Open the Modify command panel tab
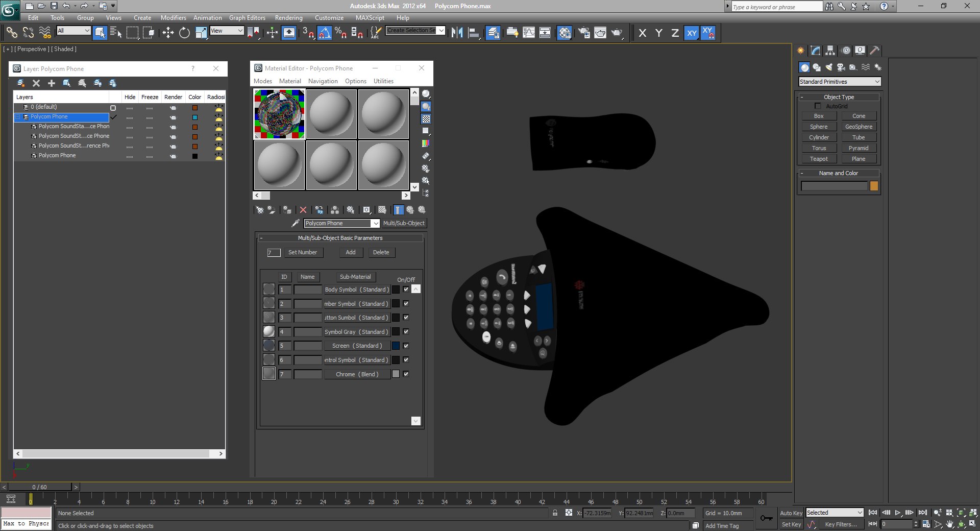Image resolution: width=980 pixels, height=531 pixels. [x=815, y=50]
